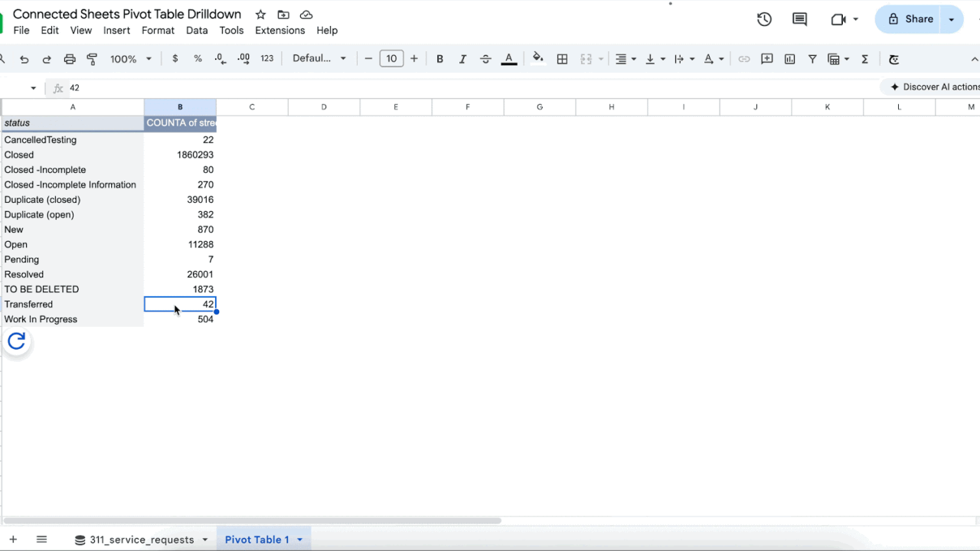The height and width of the screenshot is (551, 980).
Task: Open the zoom 100% dropdown
Action: [x=131, y=59]
